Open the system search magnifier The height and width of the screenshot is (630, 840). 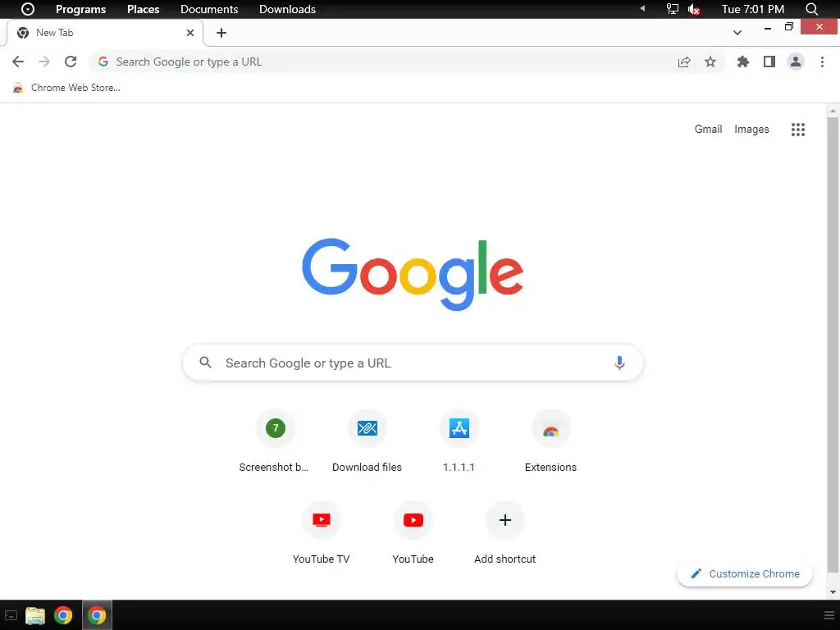point(812,9)
